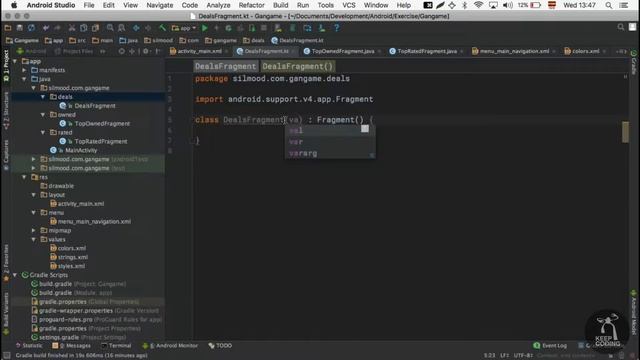Viewport: 640px width, 360px height.
Task: Select 'val' from autocomplete popup
Action: point(330,131)
